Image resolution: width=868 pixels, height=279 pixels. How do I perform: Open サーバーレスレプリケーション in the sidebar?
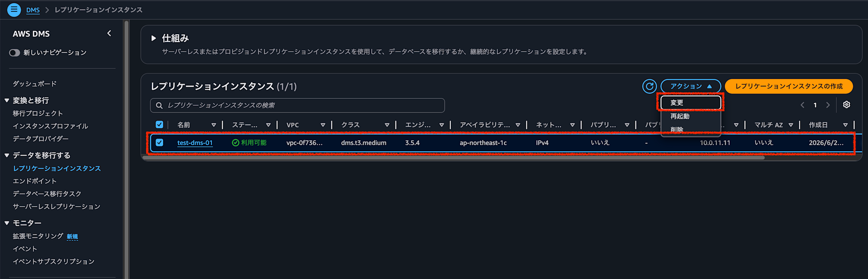(56, 207)
